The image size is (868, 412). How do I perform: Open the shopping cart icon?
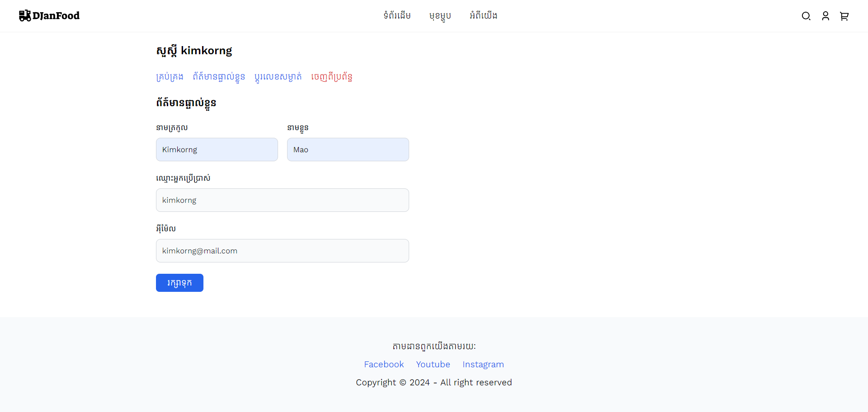pyautogui.click(x=844, y=16)
